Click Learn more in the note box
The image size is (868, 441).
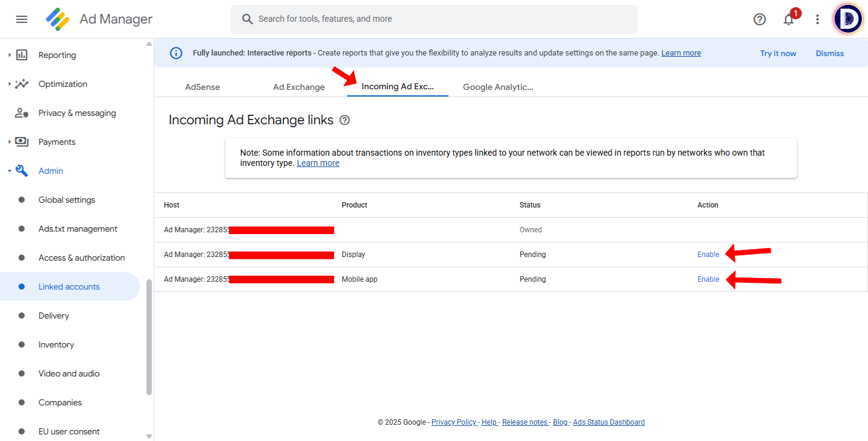click(x=318, y=163)
